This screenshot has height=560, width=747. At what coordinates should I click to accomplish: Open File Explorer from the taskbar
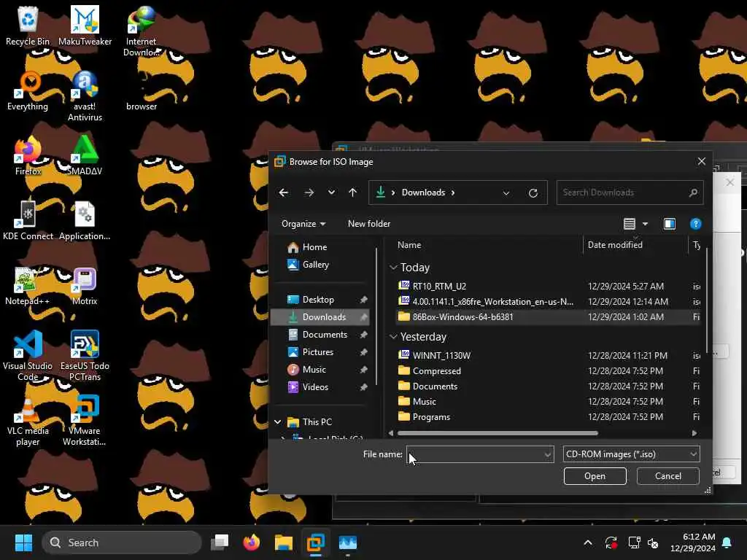pyautogui.click(x=284, y=542)
